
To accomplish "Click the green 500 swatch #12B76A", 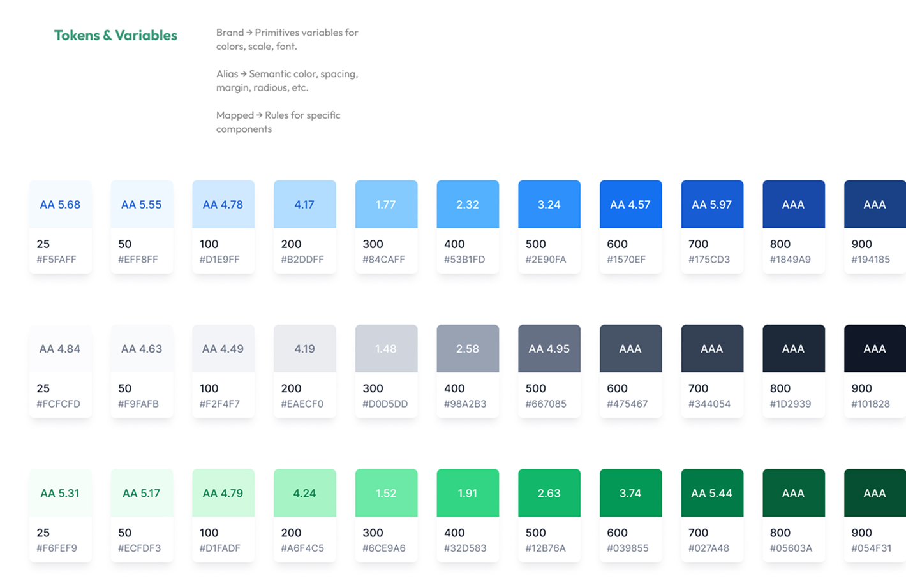I will pyautogui.click(x=549, y=493).
